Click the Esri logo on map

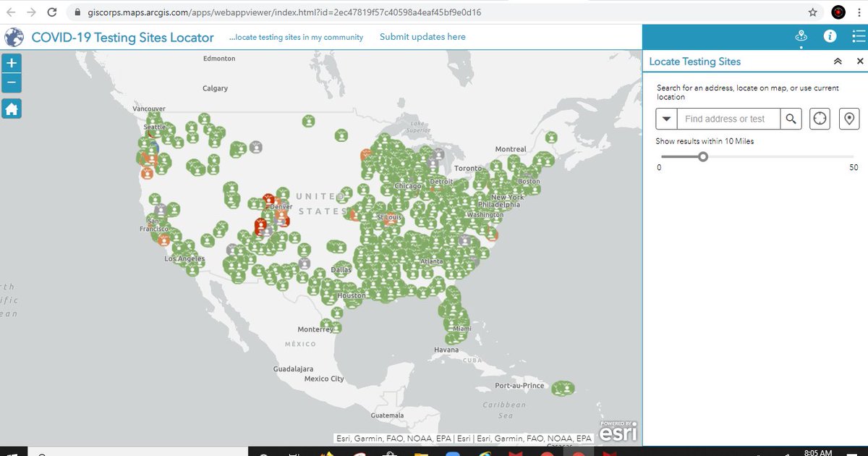tap(617, 432)
